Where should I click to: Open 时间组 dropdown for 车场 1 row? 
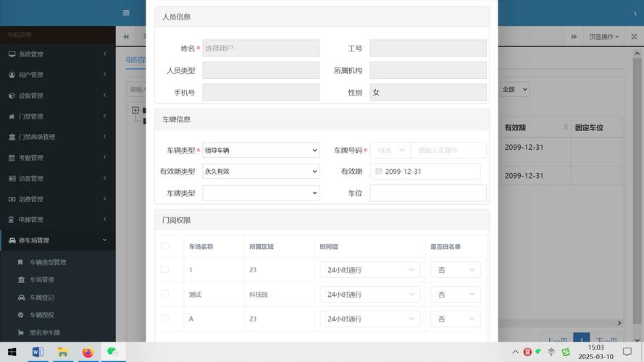point(369,269)
